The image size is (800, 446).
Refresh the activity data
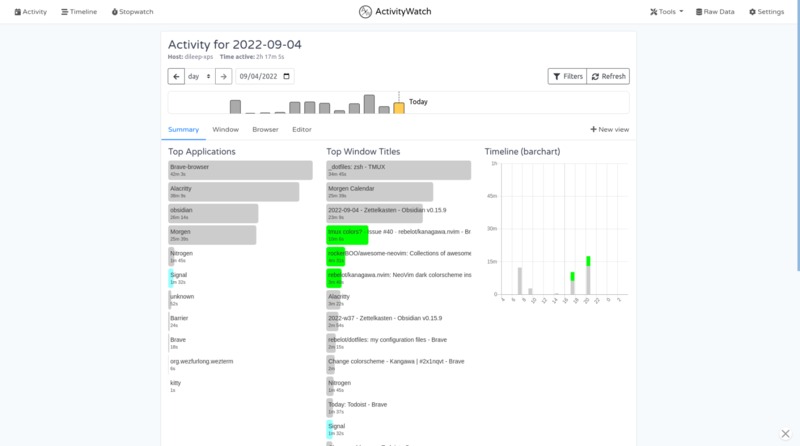pos(608,76)
